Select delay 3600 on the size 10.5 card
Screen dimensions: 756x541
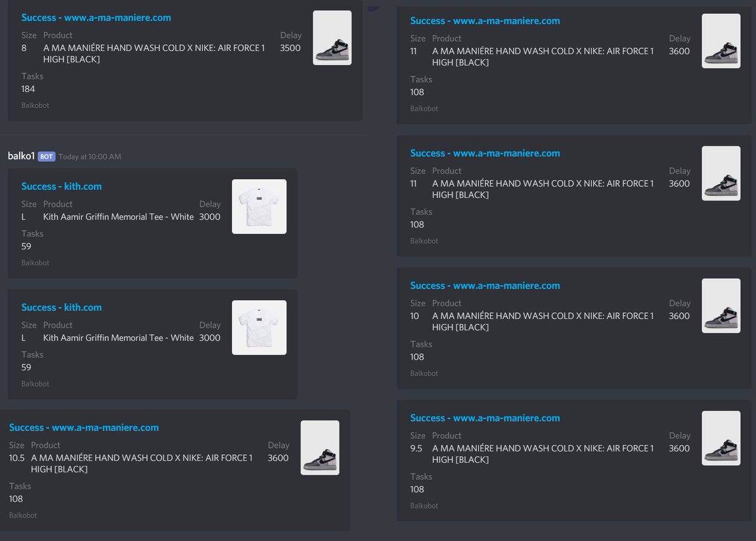point(278,458)
